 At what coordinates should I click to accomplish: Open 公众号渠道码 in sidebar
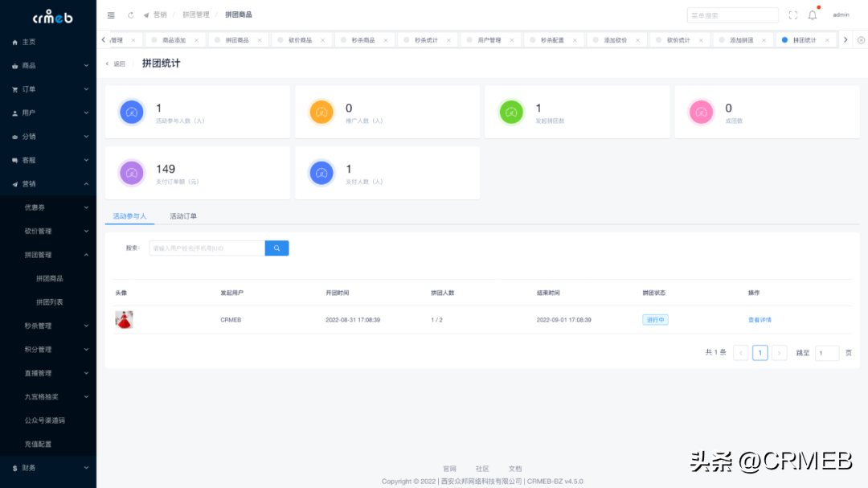pos(48,420)
